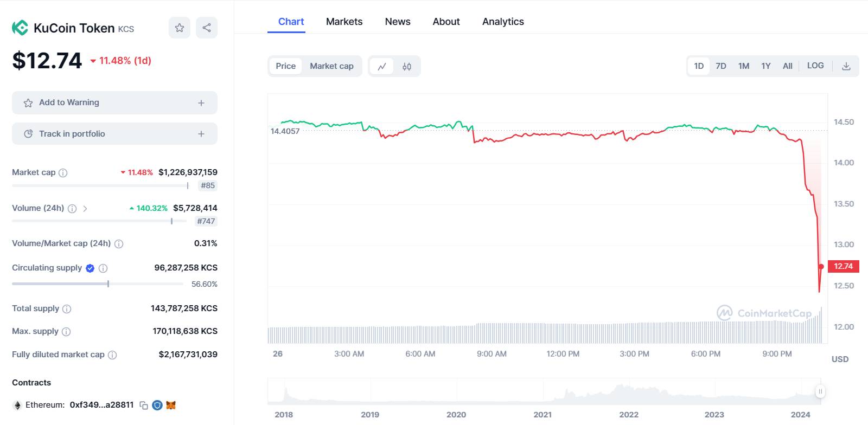This screenshot has height=425, width=868.
Task: Click the USD currency label below the price axis
Action: (840, 359)
